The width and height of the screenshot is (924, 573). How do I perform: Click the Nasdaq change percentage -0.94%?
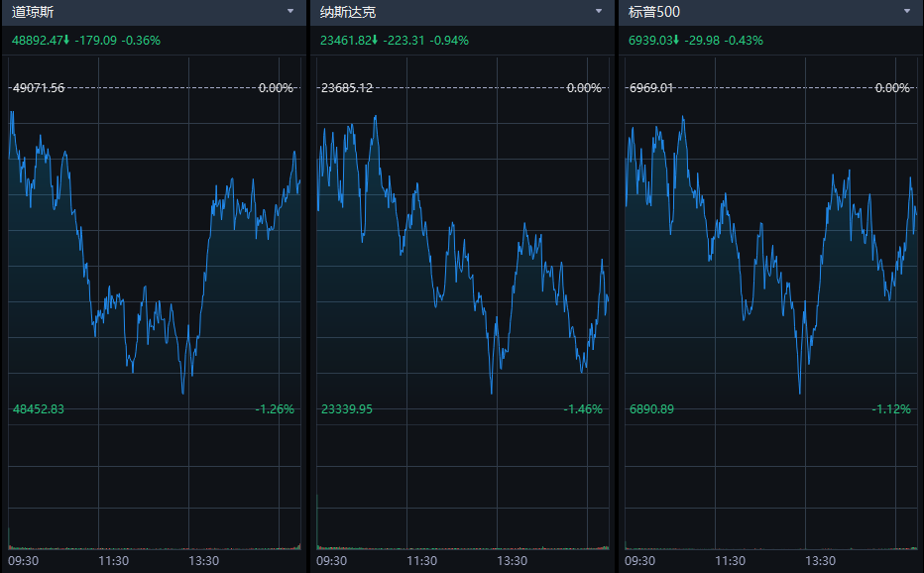(x=449, y=41)
